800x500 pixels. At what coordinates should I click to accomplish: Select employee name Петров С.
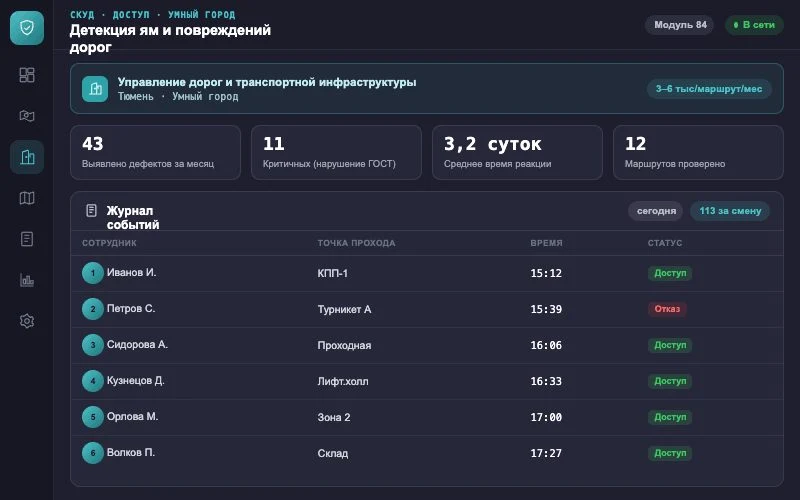[x=131, y=309]
